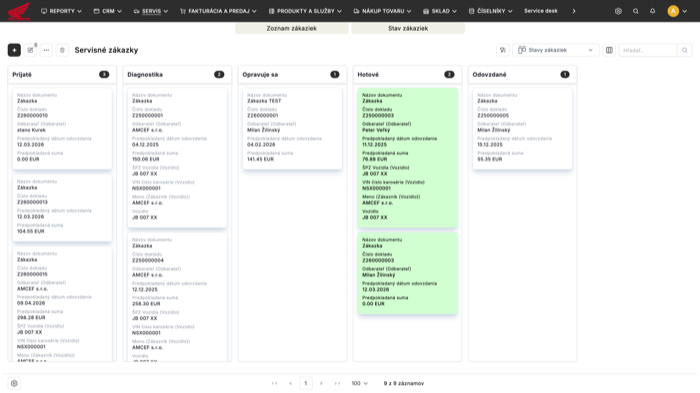Click amount 258.30 EUR
The height and width of the screenshot is (393, 700).
pyautogui.click(x=146, y=304)
